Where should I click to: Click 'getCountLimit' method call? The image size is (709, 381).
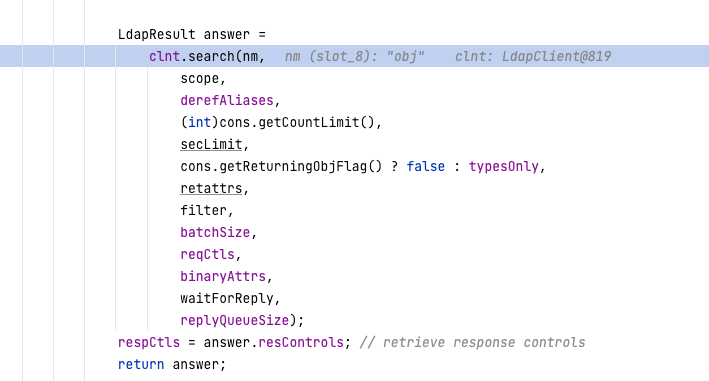[309, 122]
